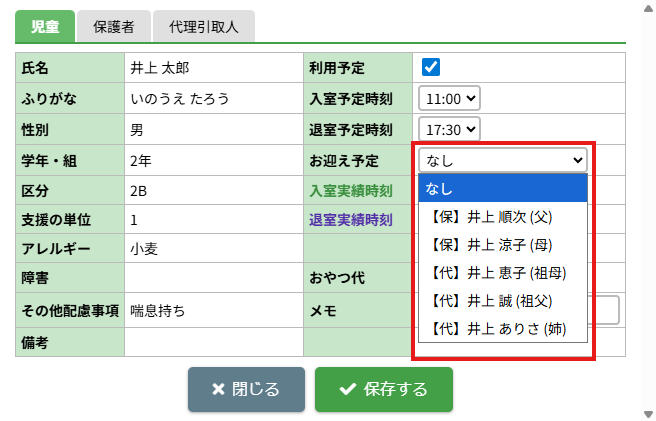
Task: Switch to the 代理引取人 tab
Action: point(205,27)
